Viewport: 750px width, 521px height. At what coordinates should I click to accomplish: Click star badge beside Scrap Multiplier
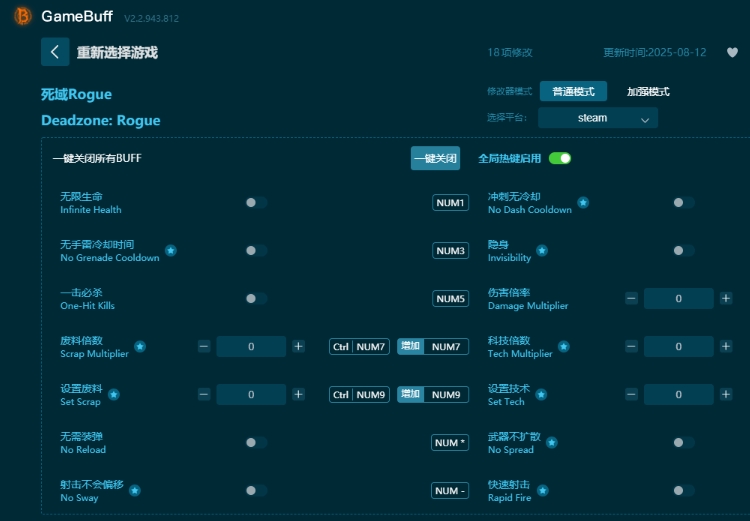[x=140, y=346]
